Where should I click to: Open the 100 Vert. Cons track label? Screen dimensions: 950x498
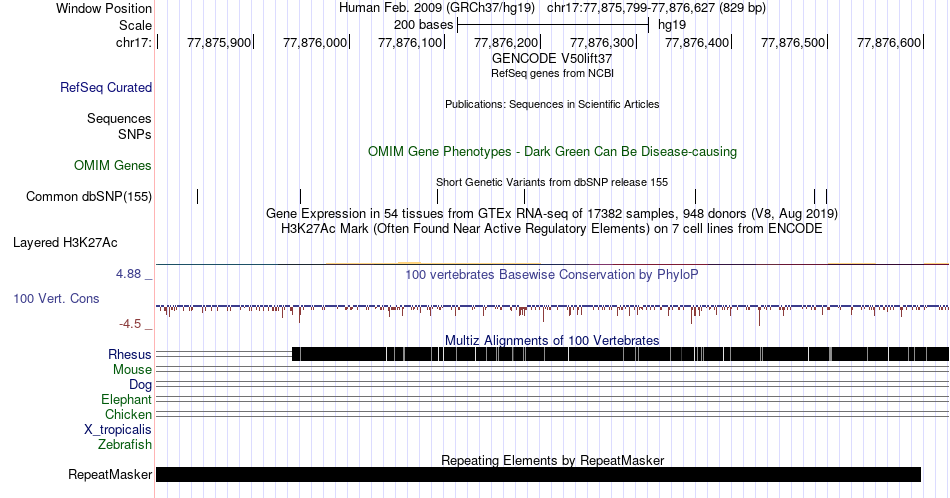(x=56, y=298)
